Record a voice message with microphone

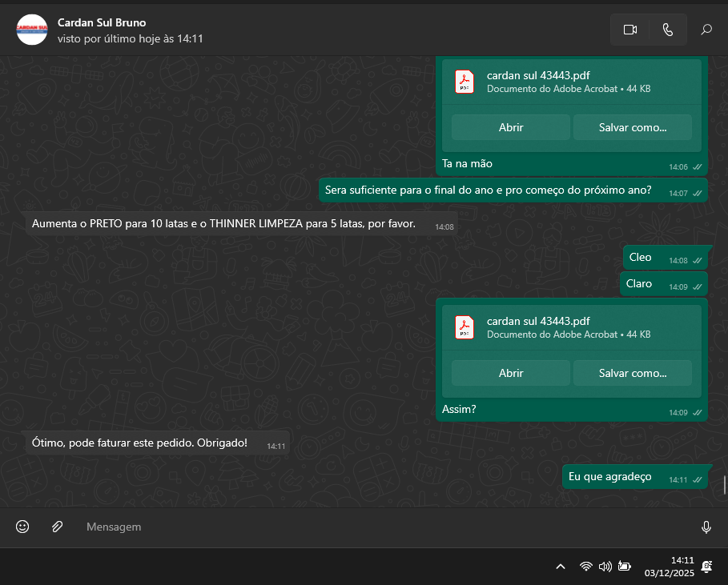pos(706,527)
